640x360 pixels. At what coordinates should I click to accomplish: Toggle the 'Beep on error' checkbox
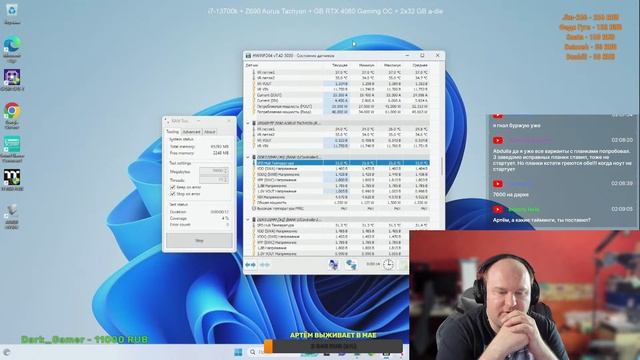coord(173,187)
